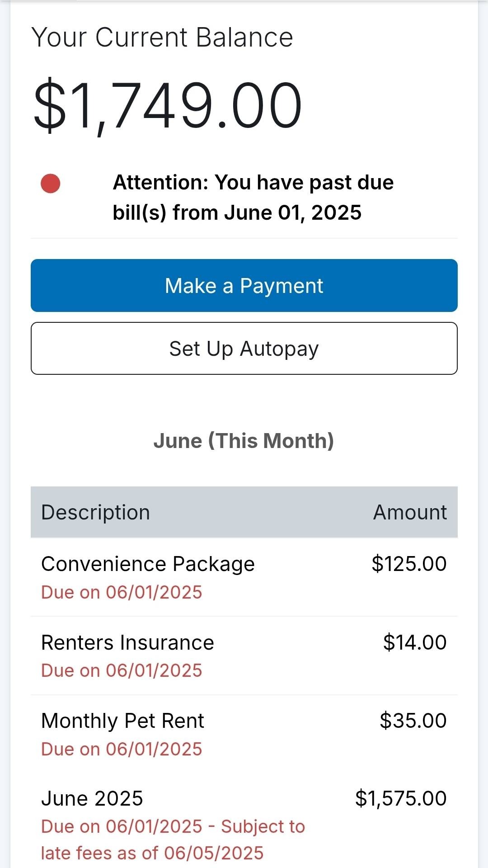Tap the $14.00 Renters Insurance amount

pos(415,642)
